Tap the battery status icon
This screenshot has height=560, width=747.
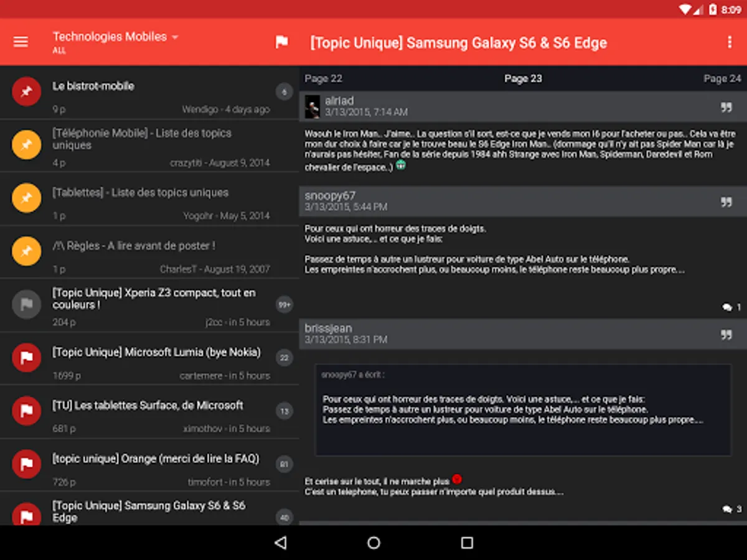click(x=713, y=9)
